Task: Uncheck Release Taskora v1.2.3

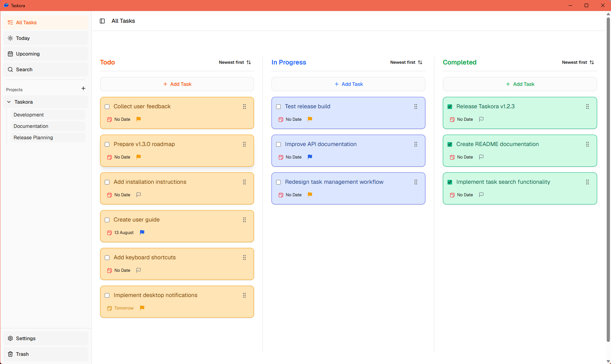Action: (x=450, y=106)
